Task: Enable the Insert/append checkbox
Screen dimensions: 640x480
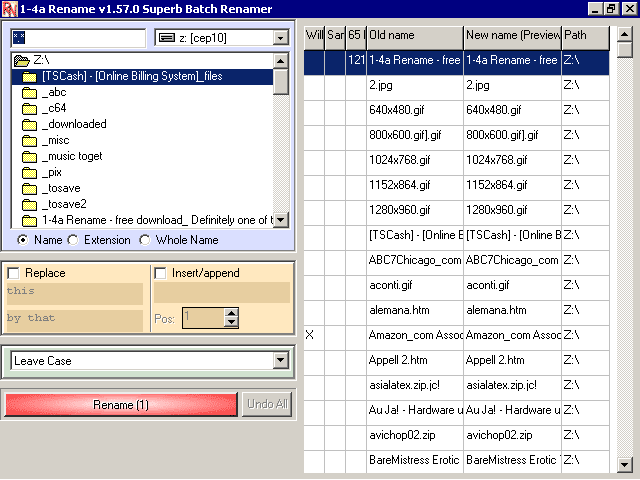Action: point(160,273)
